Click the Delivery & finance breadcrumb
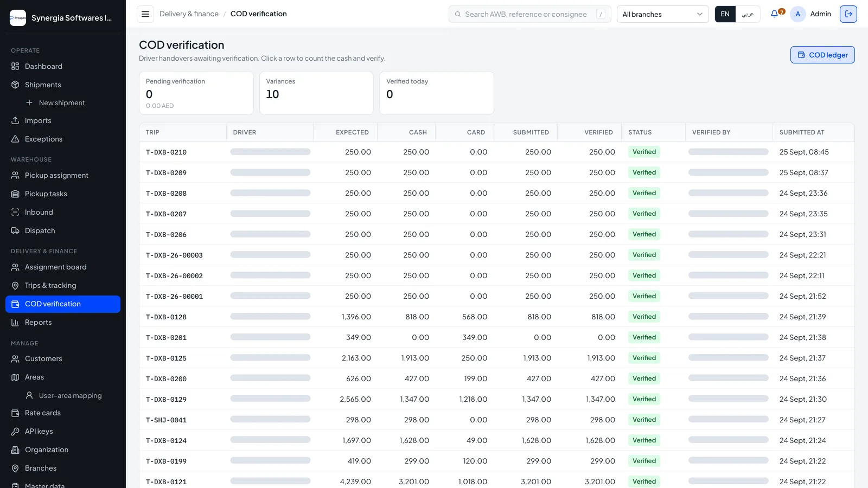 (x=189, y=14)
